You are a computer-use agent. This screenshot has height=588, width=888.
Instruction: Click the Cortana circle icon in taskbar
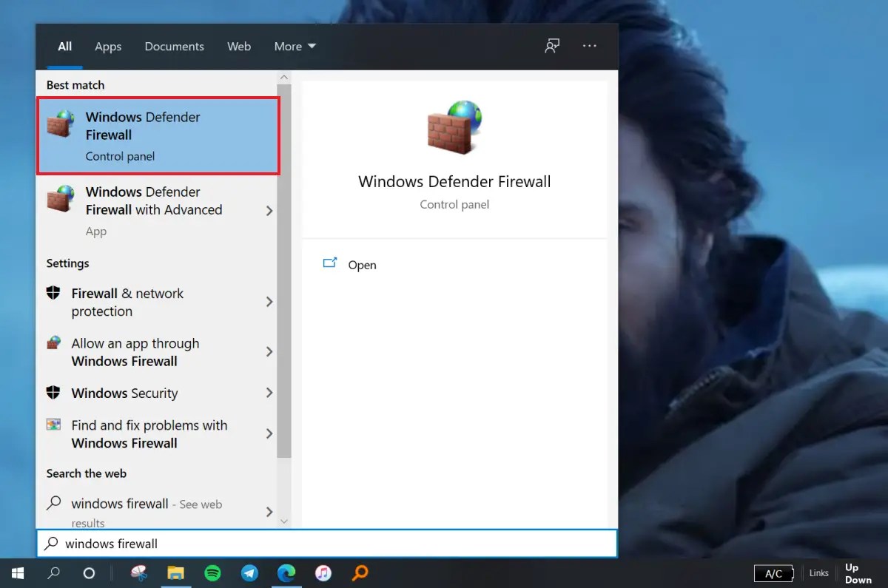89,572
